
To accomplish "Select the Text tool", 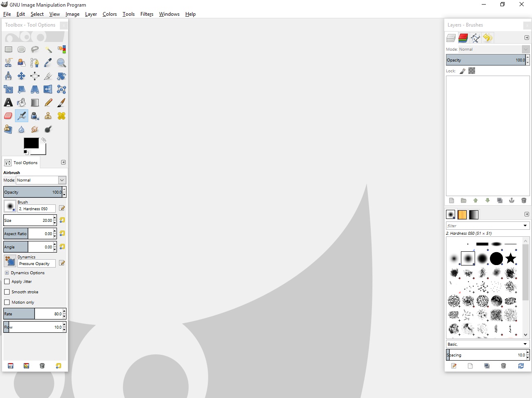I will click(x=8, y=103).
